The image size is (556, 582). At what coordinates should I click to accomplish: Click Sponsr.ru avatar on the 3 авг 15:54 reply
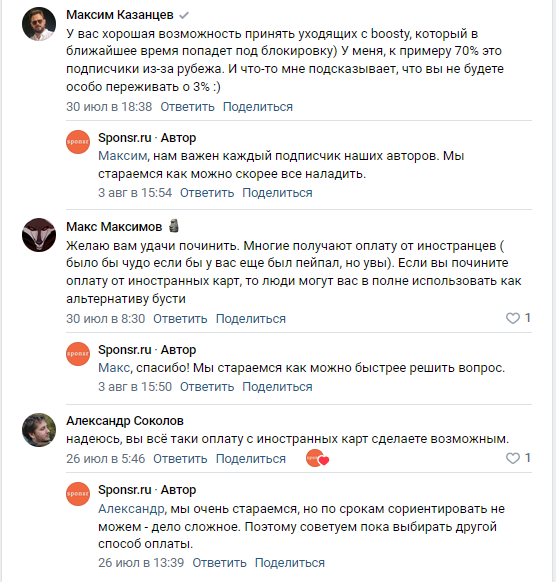coord(78,142)
